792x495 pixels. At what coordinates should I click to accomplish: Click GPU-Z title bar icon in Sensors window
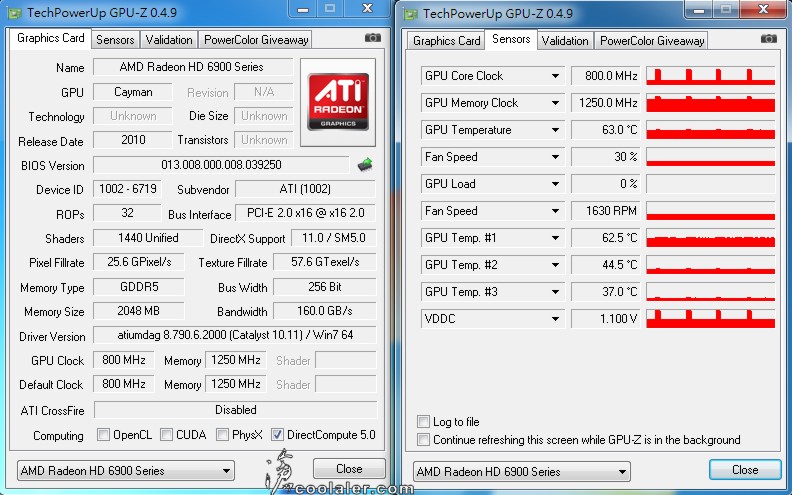tap(411, 14)
